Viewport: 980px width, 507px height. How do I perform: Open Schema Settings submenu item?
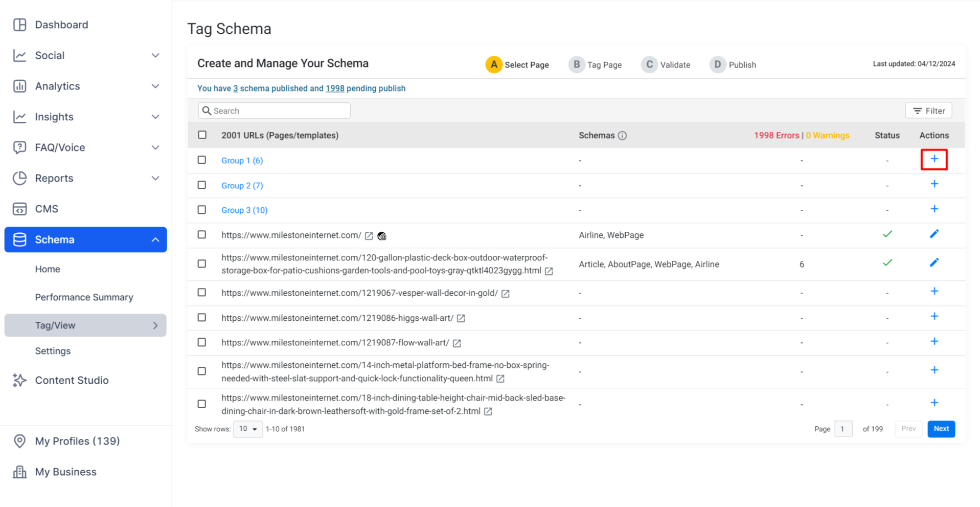pyautogui.click(x=53, y=351)
